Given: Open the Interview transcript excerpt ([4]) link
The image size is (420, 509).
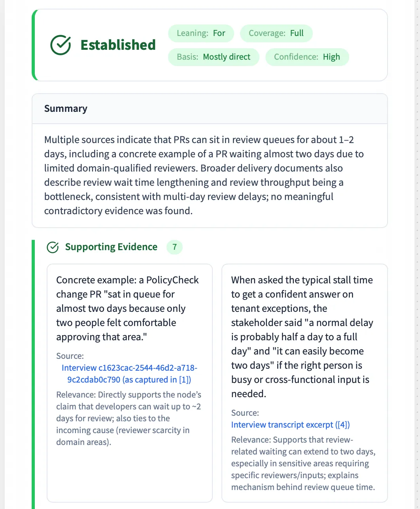Looking at the screenshot, I should 291,425.
